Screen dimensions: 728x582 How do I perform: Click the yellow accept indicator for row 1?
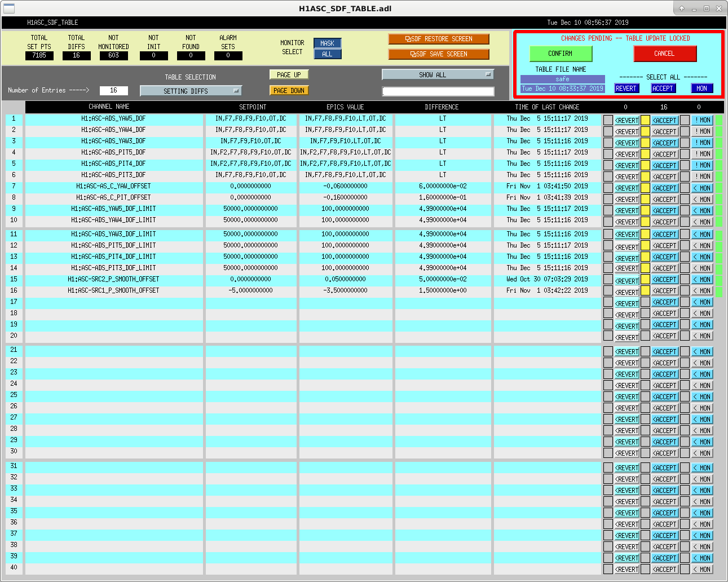pyautogui.click(x=645, y=120)
